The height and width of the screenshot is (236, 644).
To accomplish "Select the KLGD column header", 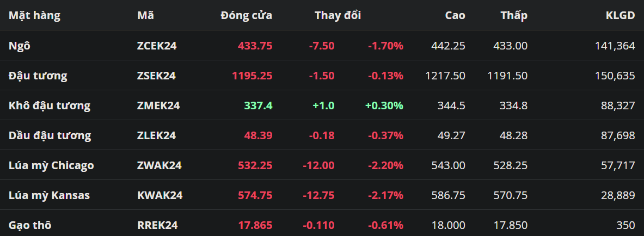I will pyautogui.click(x=620, y=15).
